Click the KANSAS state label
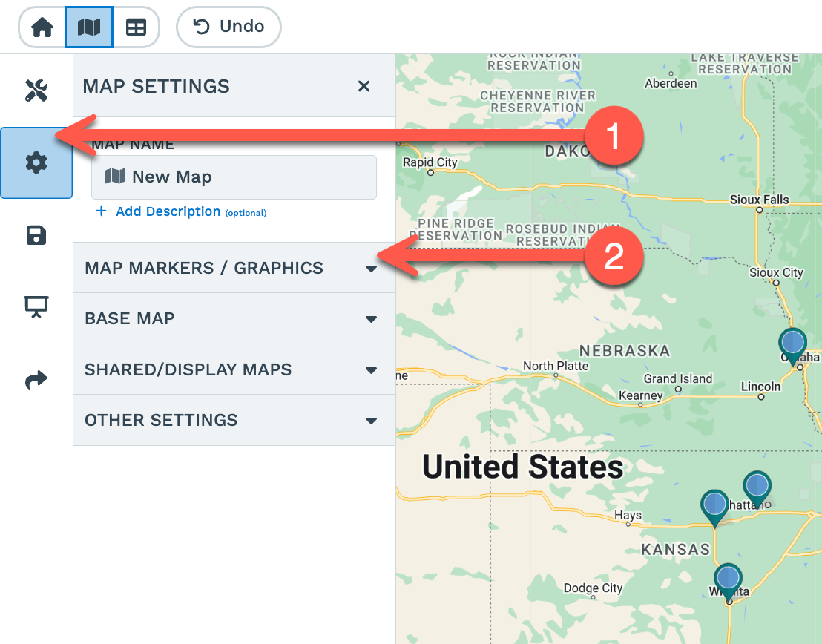This screenshot has width=822, height=644. tap(675, 550)
